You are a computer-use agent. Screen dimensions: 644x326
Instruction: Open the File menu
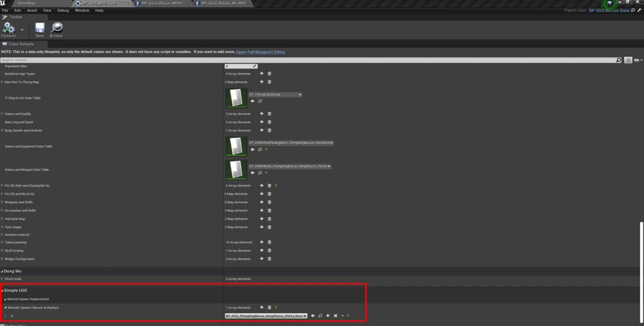(x=5, y=10)
